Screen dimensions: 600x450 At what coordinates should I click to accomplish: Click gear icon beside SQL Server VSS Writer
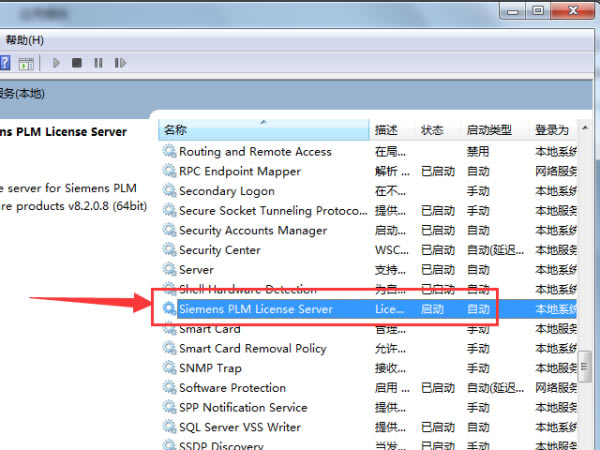(x=169, y=426)
